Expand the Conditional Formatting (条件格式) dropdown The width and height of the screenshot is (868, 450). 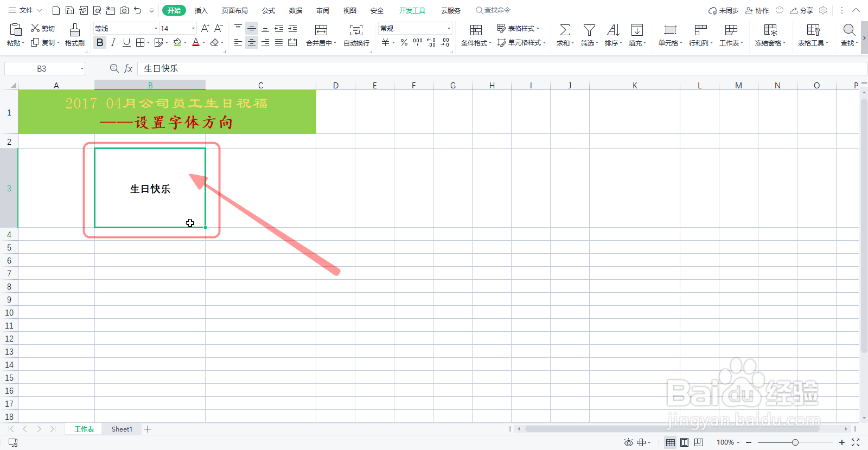pyautogui.click(x=490, y=43)
